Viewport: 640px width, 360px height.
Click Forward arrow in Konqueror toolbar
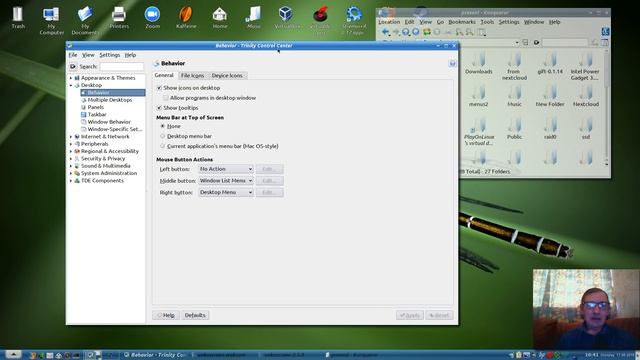pos(396,32)
